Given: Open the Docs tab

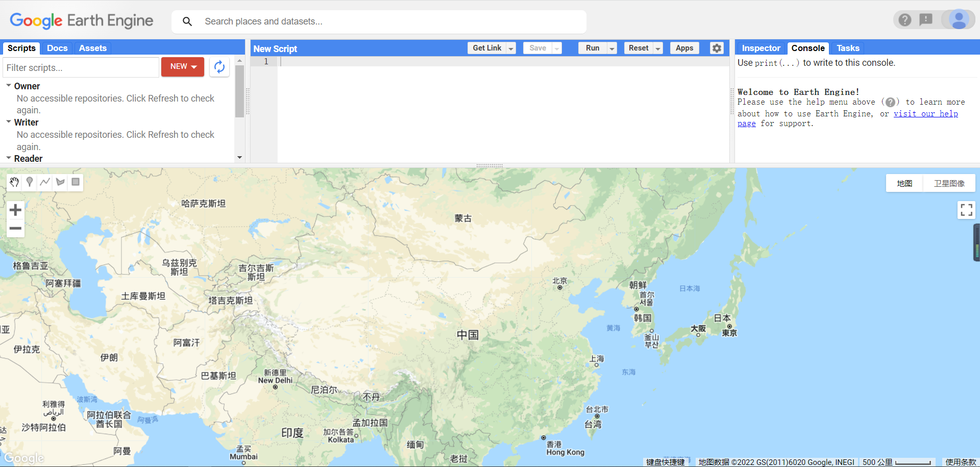Looking at the screenshot, I should pos(57,47).
